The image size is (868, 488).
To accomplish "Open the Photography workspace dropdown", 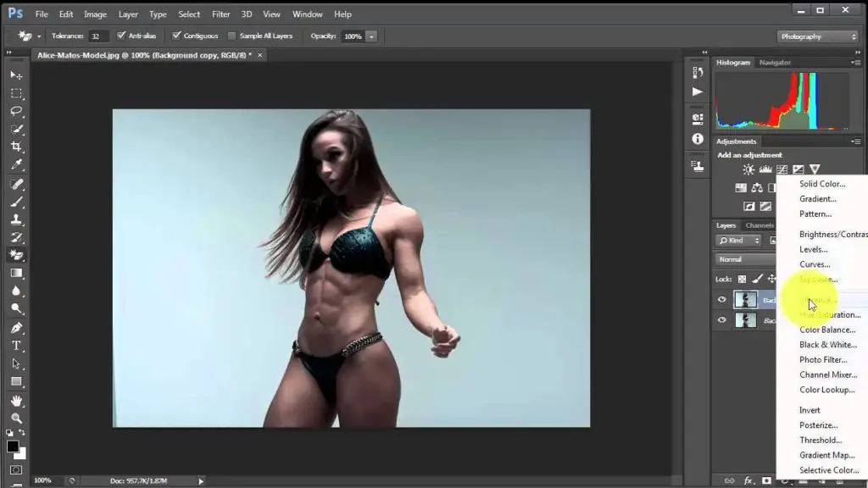I will pyautogui.click(x=818, y=36).
